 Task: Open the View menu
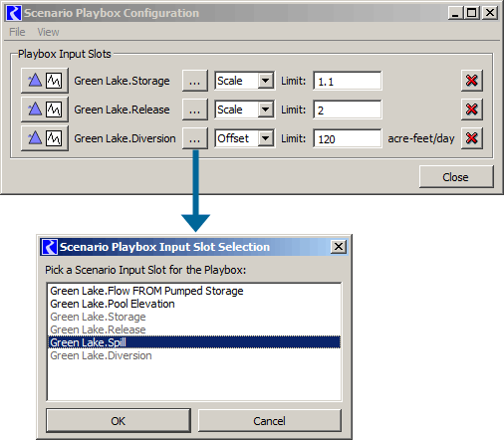point(48,32)
